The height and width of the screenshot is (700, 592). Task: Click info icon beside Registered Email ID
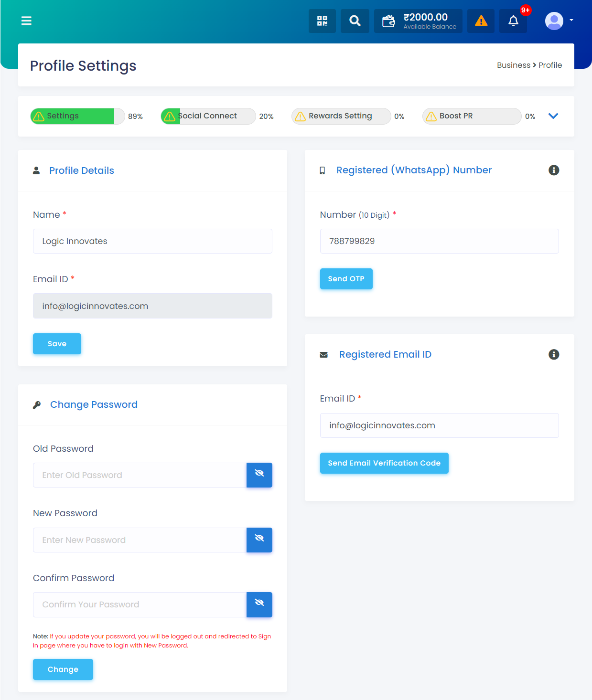click(x=554, y=354)
